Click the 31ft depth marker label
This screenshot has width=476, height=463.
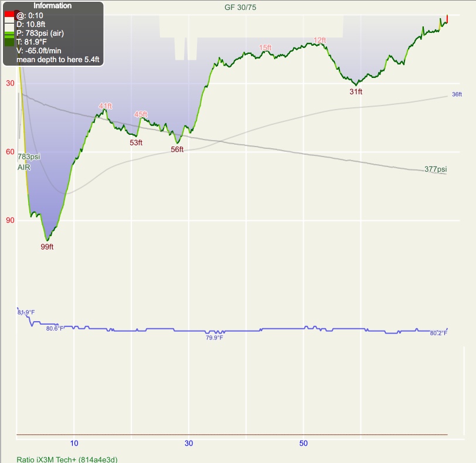pos(356,91)
